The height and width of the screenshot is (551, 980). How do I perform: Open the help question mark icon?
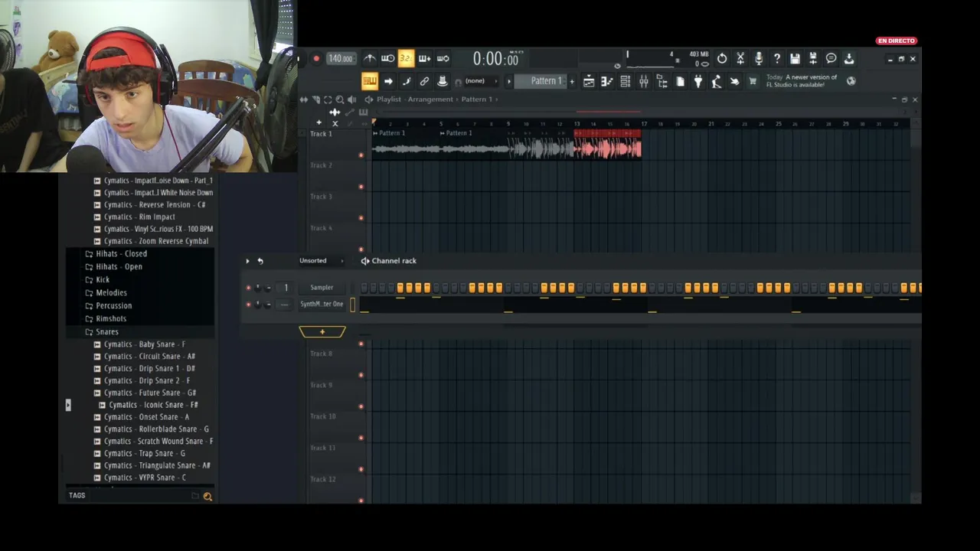pyautogui.click(x=776, y=59)
